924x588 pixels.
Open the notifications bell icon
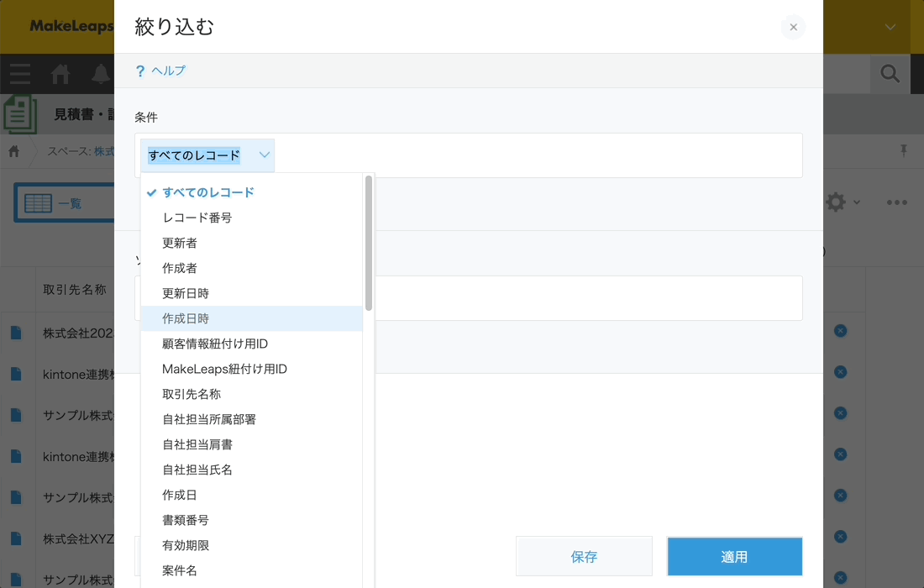(100, 74)
